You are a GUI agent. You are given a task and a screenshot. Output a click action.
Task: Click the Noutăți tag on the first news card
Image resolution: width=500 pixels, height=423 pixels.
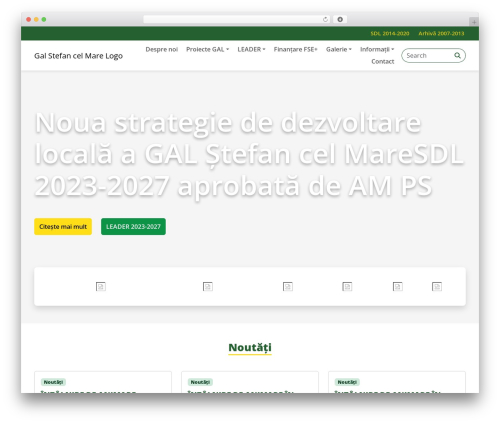pos(53,382)
